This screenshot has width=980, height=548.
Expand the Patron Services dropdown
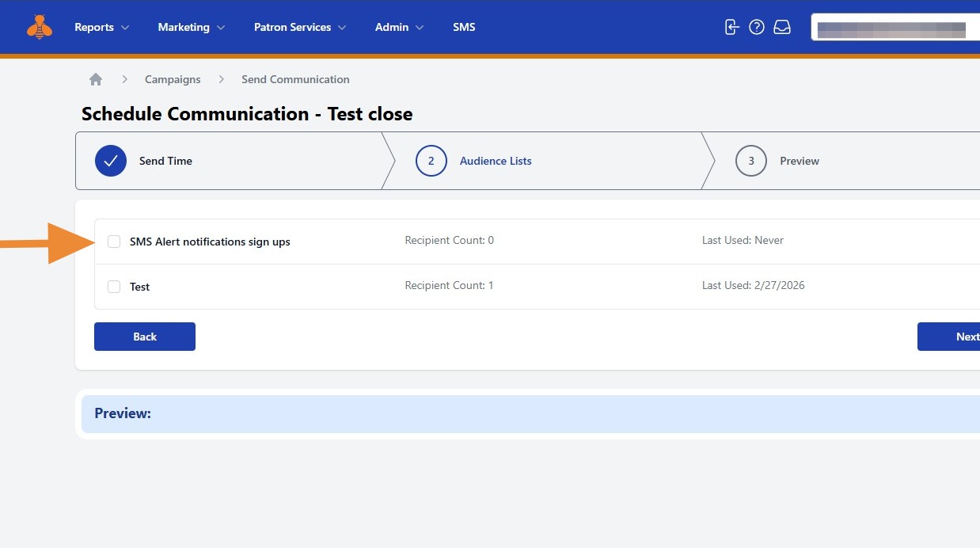click(x=300, y=27)
